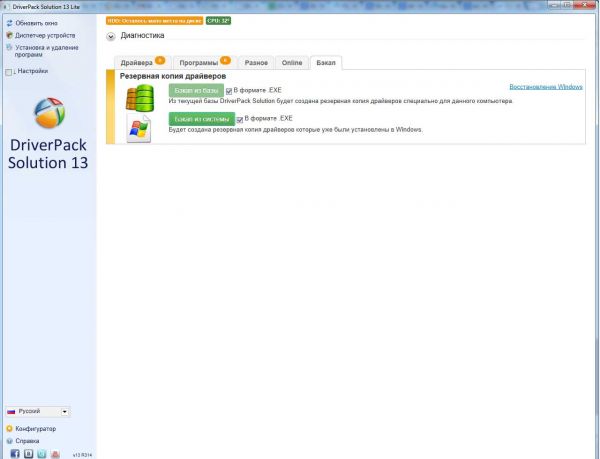Click the Бэкап из системы button
The width and height of the screenshot is (600, 459).
click(202, 119)
